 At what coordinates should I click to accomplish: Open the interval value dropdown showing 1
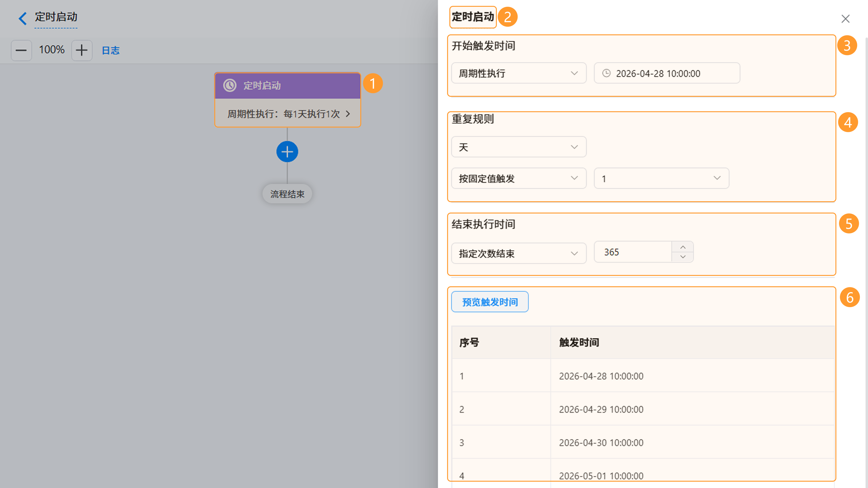pos(661,178)
